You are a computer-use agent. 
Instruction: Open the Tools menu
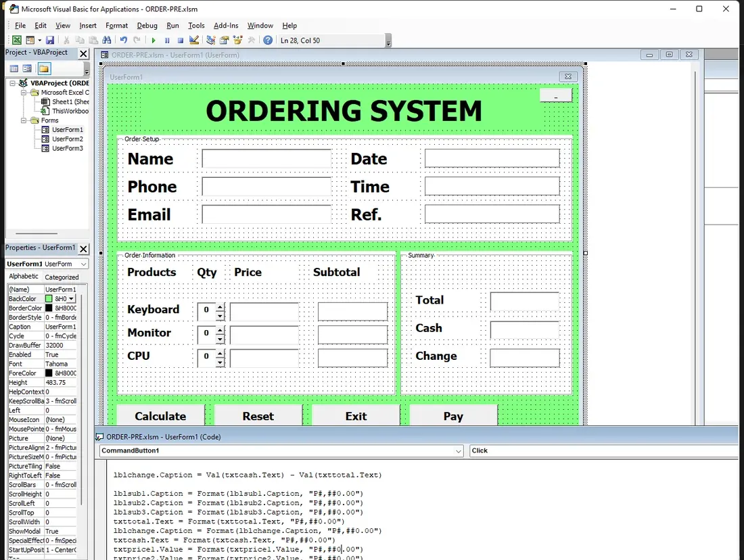click(x=196, y=26)
